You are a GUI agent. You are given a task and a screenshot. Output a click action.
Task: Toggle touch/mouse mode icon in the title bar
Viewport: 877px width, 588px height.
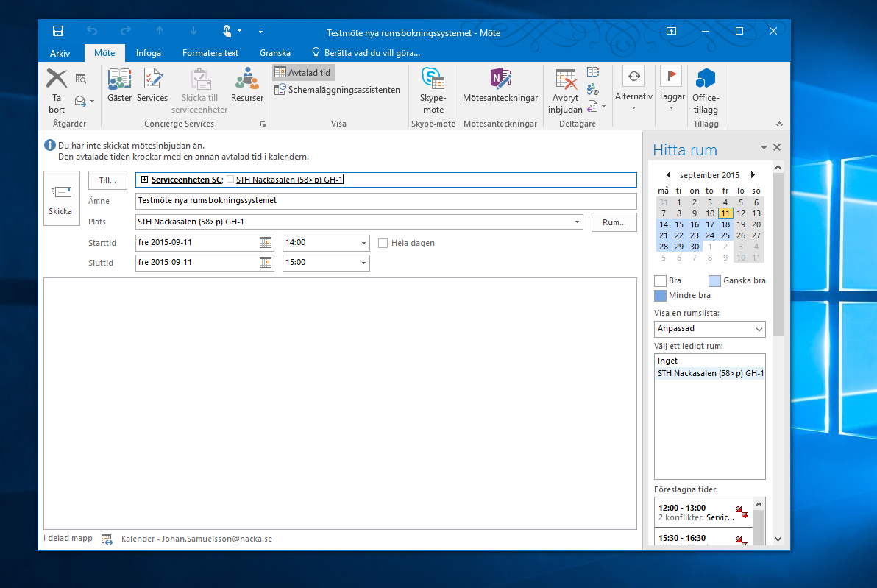pos(227,31)
